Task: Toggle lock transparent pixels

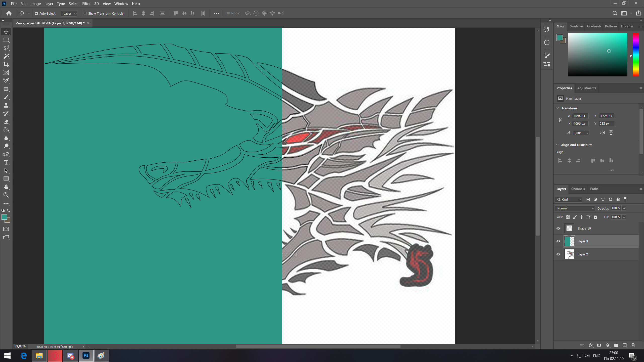Action: [568, 217]
